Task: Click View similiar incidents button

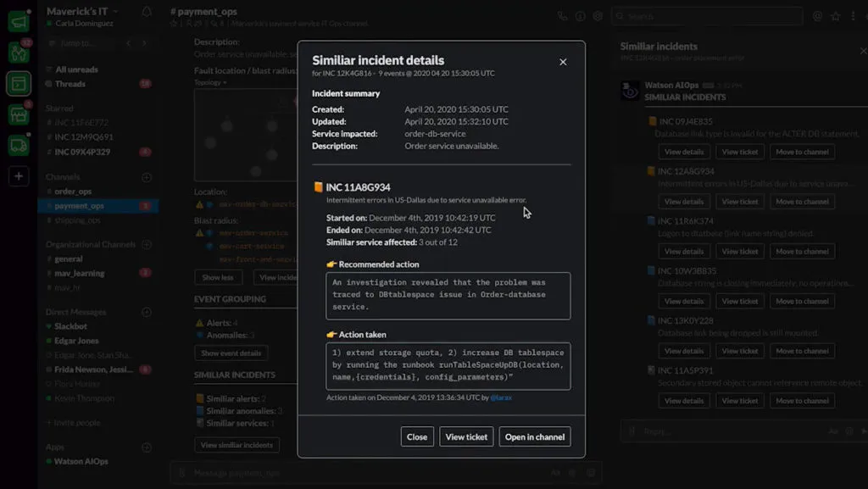Action: pyautogui.click(x=236, y=445)
